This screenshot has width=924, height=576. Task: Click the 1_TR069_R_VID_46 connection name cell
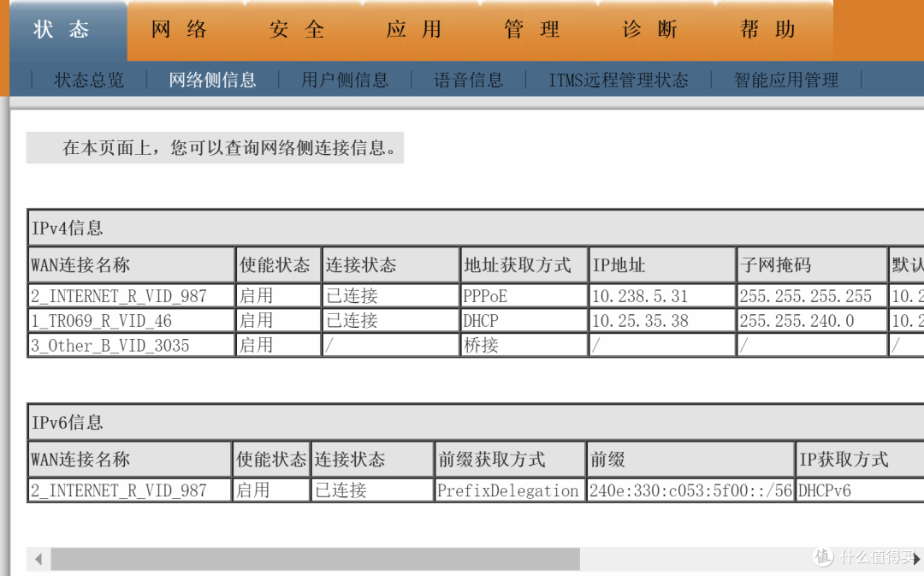(102, 321)
